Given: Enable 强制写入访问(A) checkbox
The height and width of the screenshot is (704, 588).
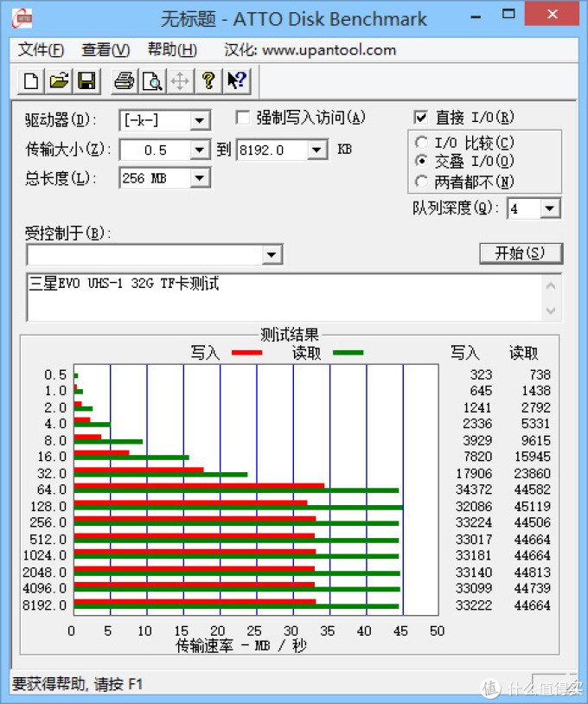Looking at the screenshot, I should [x=243, y=118].
